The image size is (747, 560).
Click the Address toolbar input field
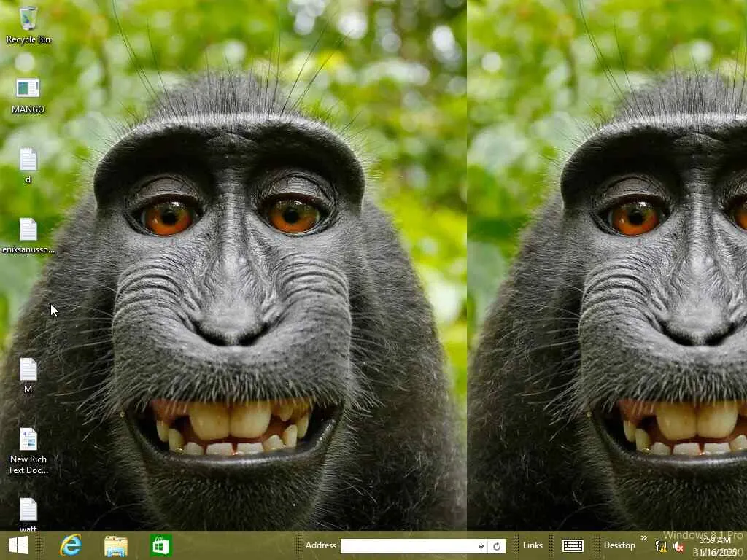(408, 546)
